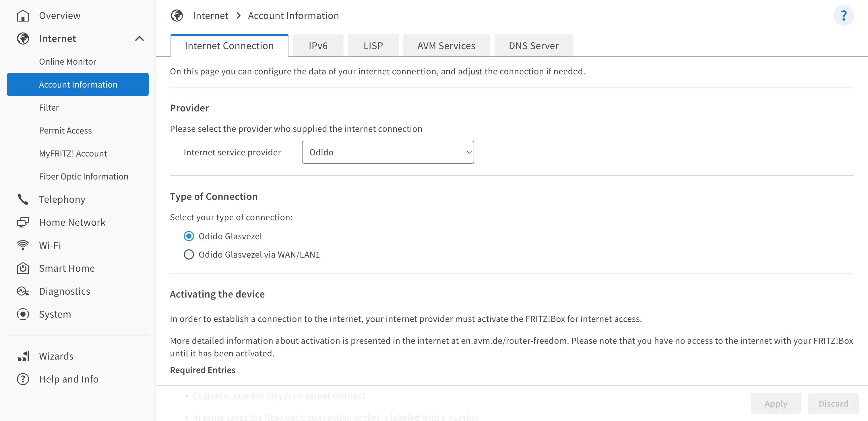The height and width of the screenshot is (421, 868).
Task: Click Internet in the breadcrumb
Action: coord(210,16)
